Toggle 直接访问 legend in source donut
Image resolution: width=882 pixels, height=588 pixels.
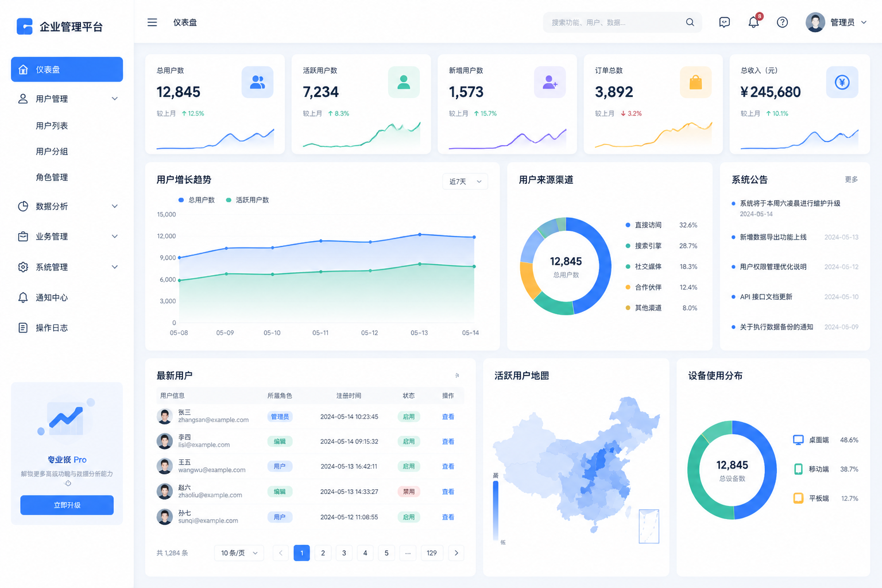coord(647,225)
